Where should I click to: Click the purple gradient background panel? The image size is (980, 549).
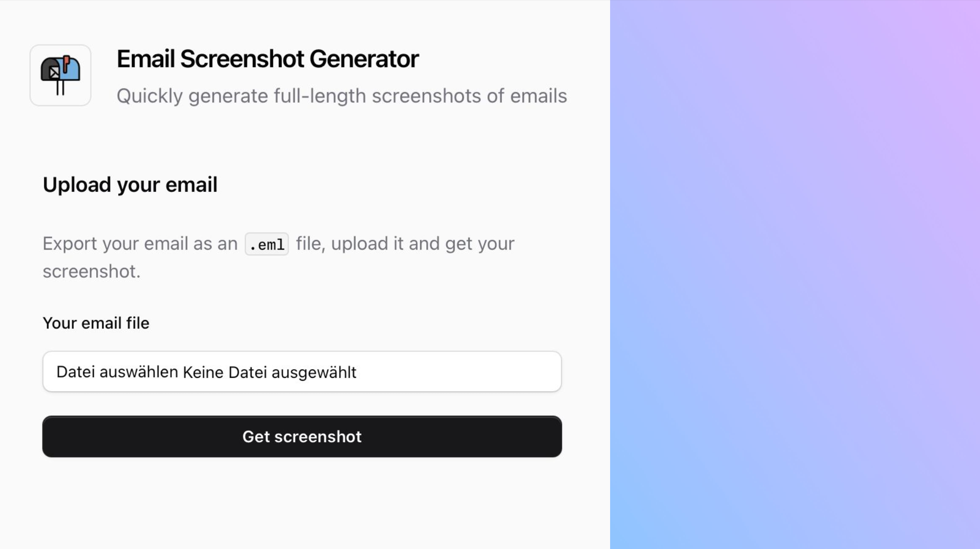click(x=794, y=274)
